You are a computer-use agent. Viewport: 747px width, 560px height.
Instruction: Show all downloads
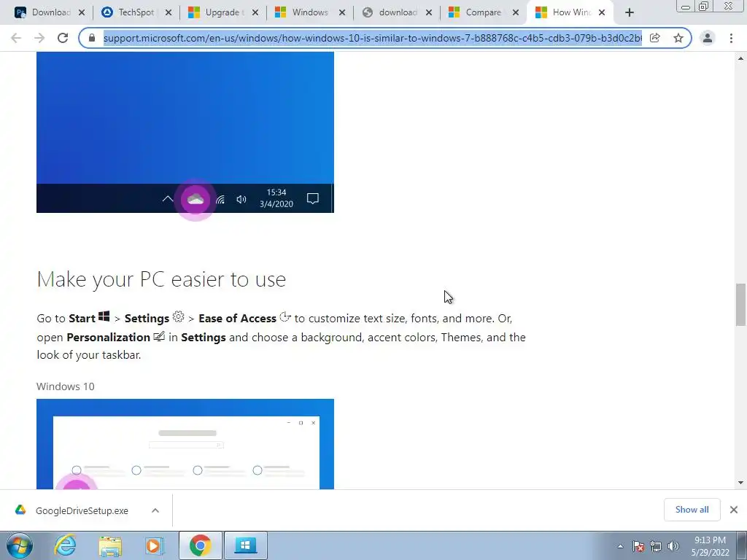(x=692, y=510)
